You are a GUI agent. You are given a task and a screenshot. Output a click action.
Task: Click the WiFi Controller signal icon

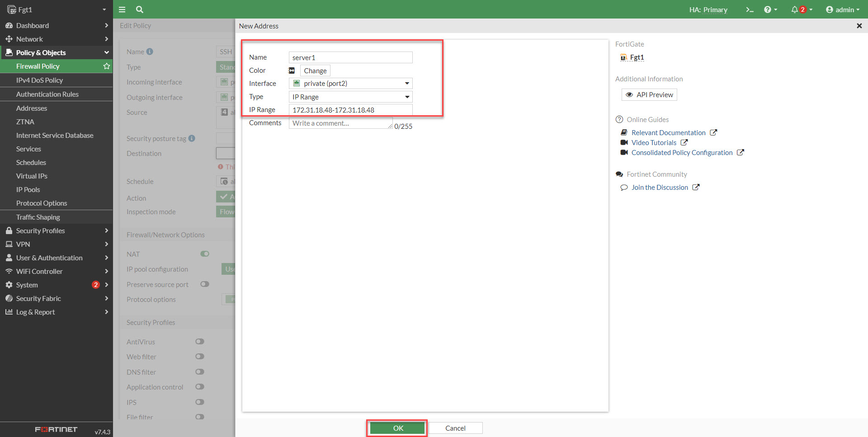[x=9, y=271]
